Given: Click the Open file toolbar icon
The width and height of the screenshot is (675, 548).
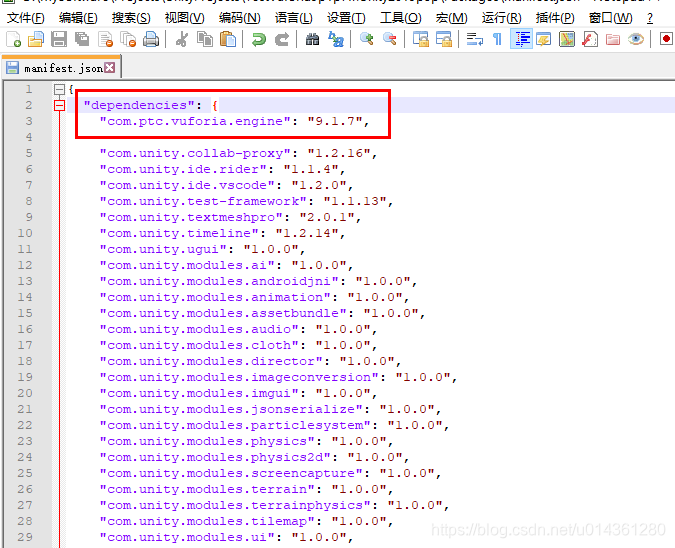Looking at the screenshot, I should click(x=36, y=40).
